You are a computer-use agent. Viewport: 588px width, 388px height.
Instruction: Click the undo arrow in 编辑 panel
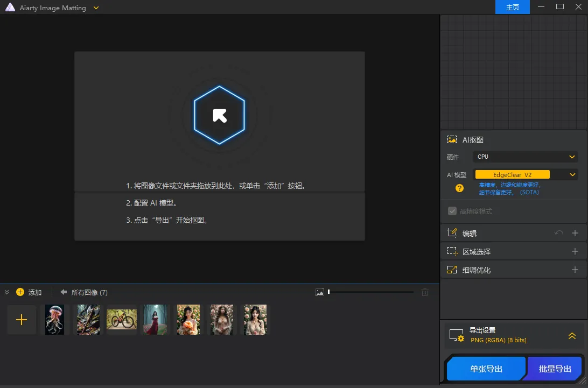pos(559,232)
